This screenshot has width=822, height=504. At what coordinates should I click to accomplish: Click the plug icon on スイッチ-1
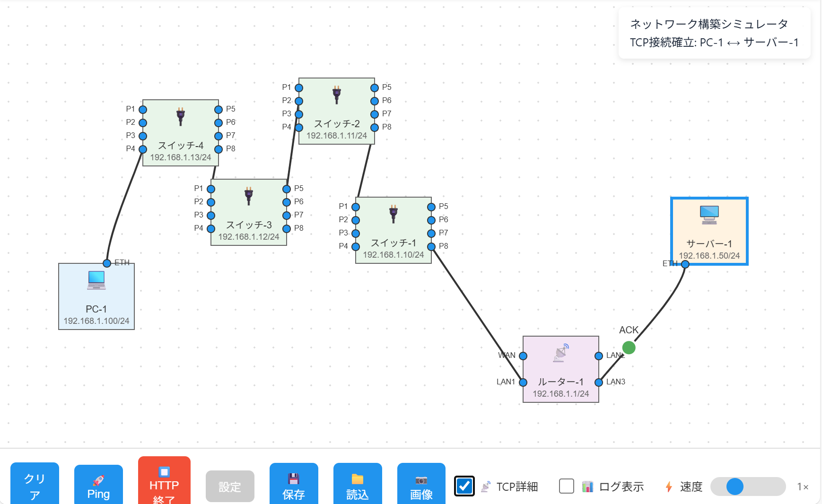[x=393, y=214]
